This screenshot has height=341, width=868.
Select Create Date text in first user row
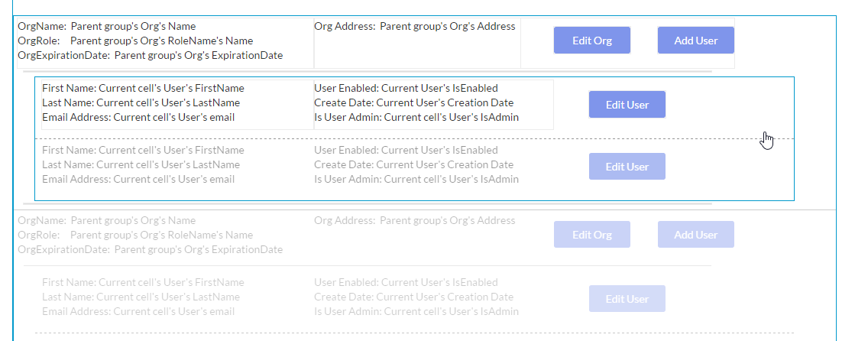pos(413,102)
